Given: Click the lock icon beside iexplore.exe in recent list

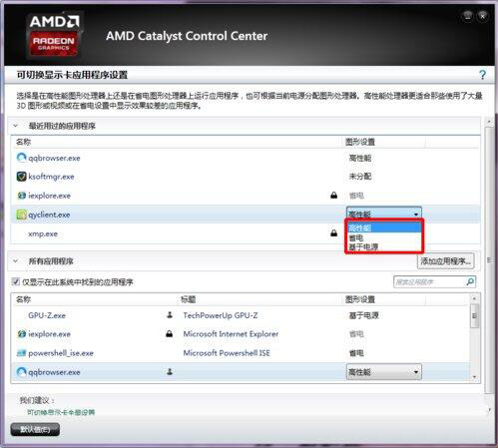Looking at the screenshot, I should 334,196.
